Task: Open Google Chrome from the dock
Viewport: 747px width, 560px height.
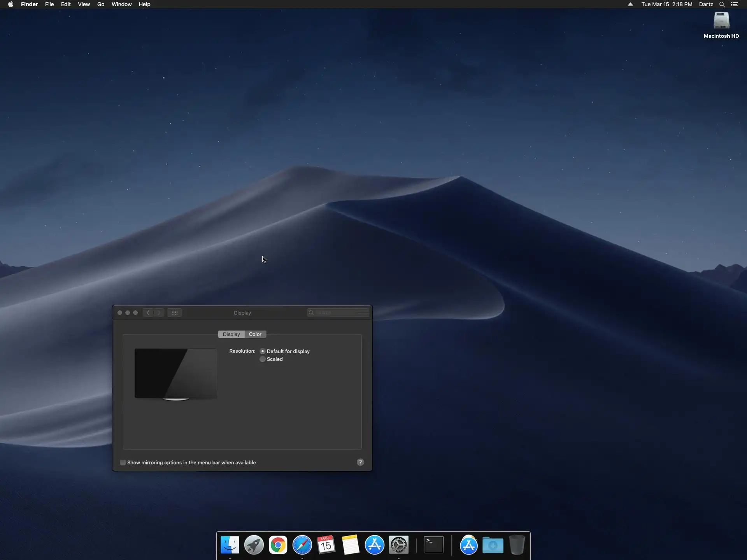Action: [278, 545]
